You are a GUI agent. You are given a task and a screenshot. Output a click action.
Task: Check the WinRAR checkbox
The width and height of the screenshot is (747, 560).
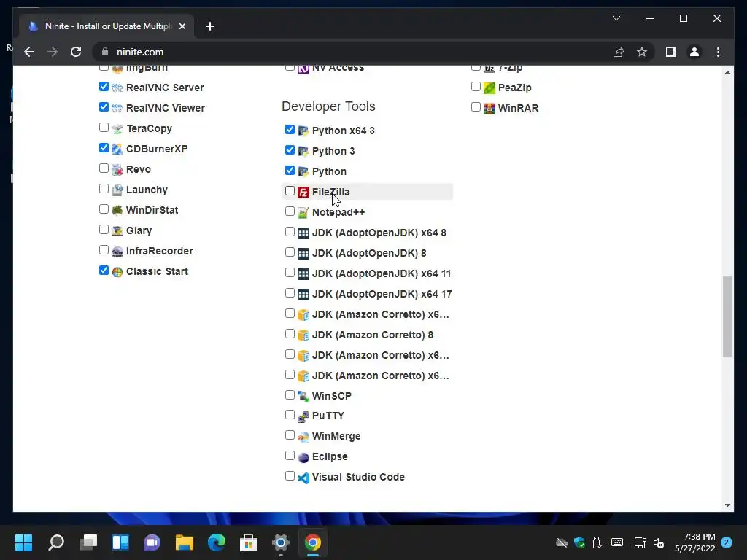476,106
